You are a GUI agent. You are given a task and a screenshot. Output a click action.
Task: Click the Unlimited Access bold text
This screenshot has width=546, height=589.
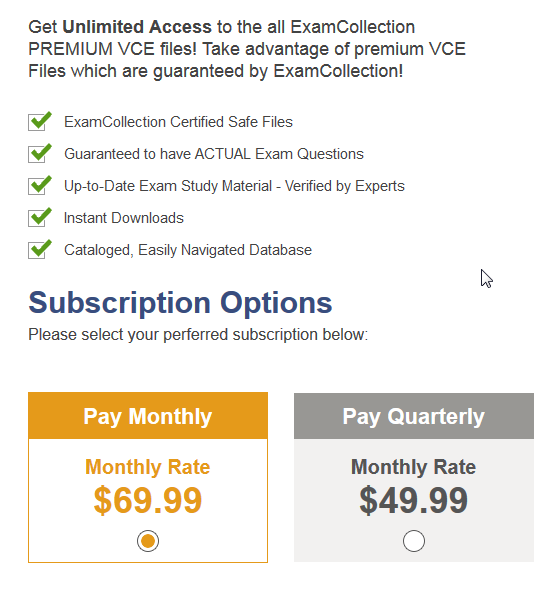click(x=137, y=27)
